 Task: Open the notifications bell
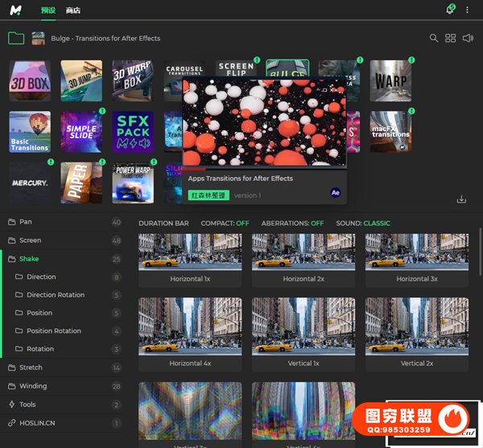(x=449, y=10)
